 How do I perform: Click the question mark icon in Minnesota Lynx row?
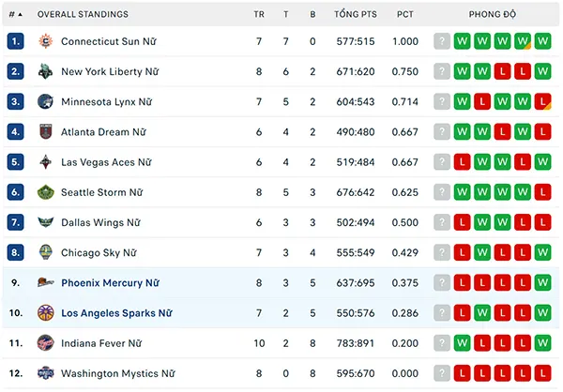point(442,101)
